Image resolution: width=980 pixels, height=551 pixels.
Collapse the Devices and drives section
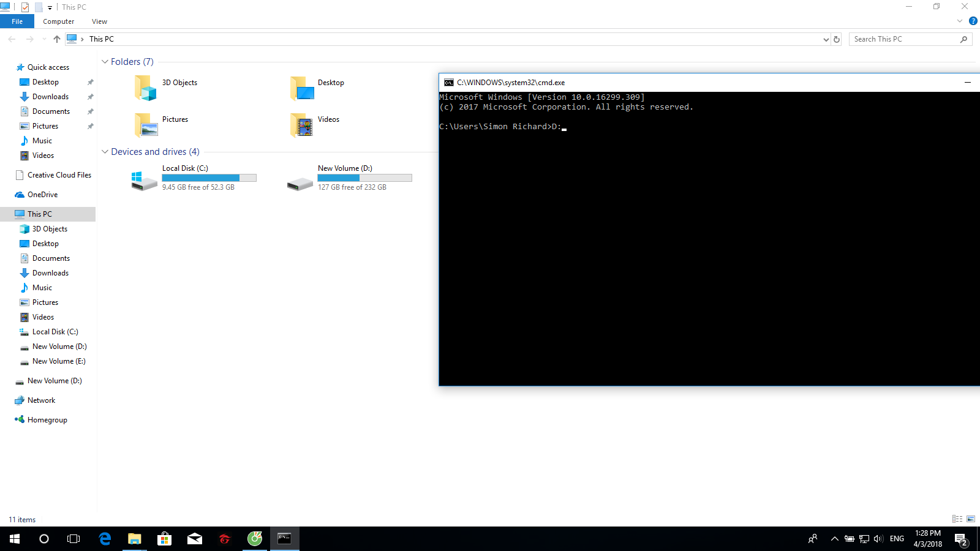pos(105,151)
